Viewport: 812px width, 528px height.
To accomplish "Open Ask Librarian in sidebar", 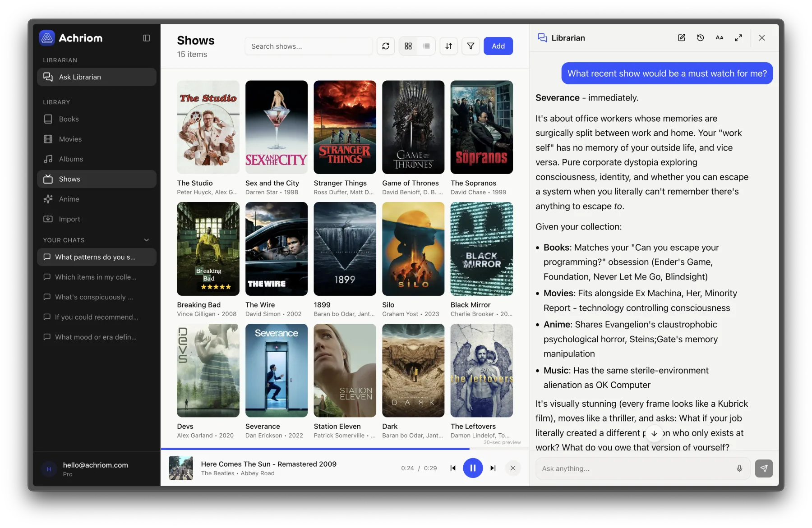I will point(97,77).
